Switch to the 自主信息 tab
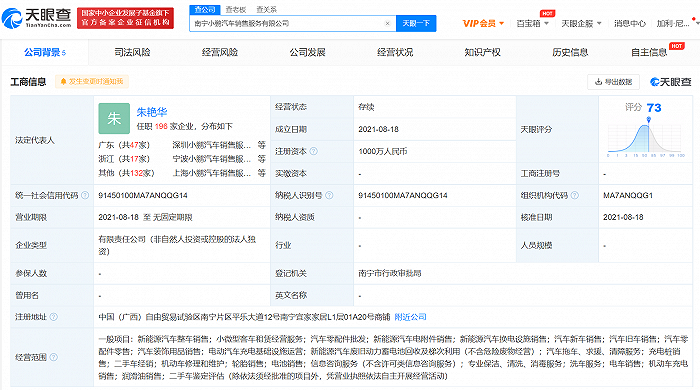700x390 pixels. click(x=649, y=52)
